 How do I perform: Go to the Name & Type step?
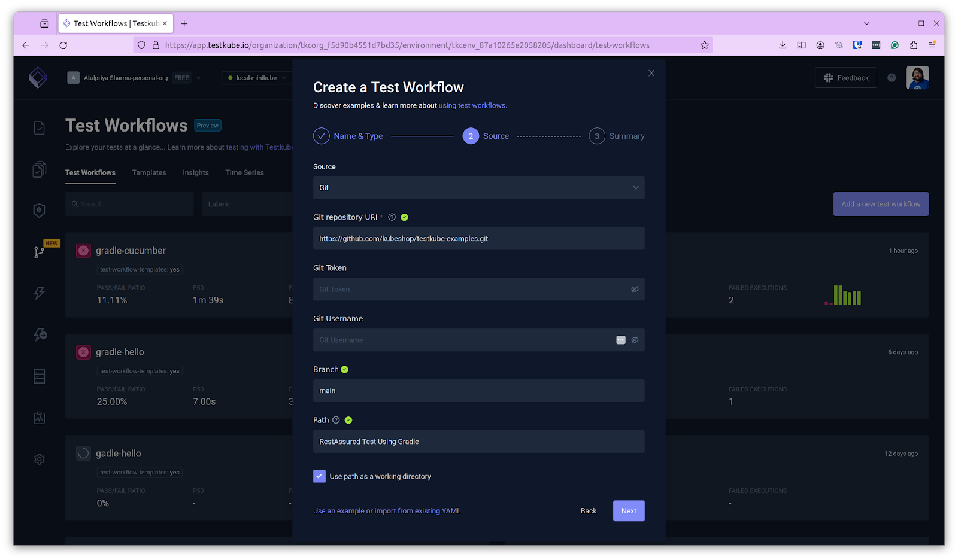click(x=348, y=136)
